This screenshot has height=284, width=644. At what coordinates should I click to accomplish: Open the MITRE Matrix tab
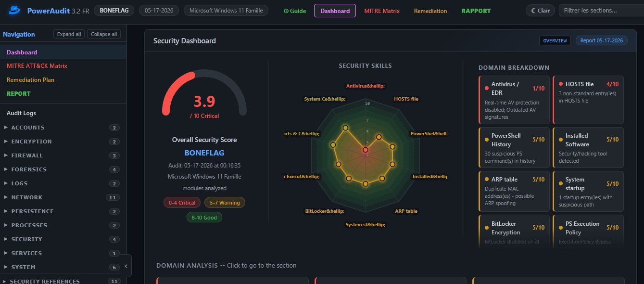[x=382, y=11]
